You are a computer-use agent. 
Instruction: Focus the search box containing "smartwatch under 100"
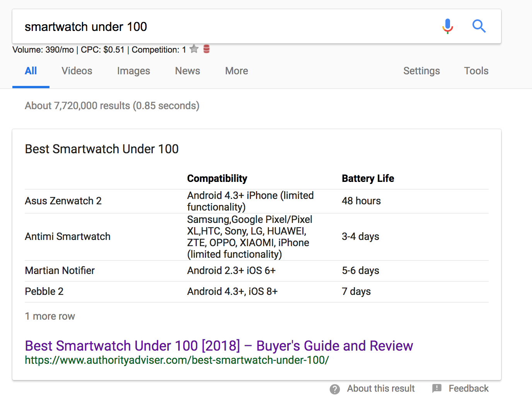224,27
